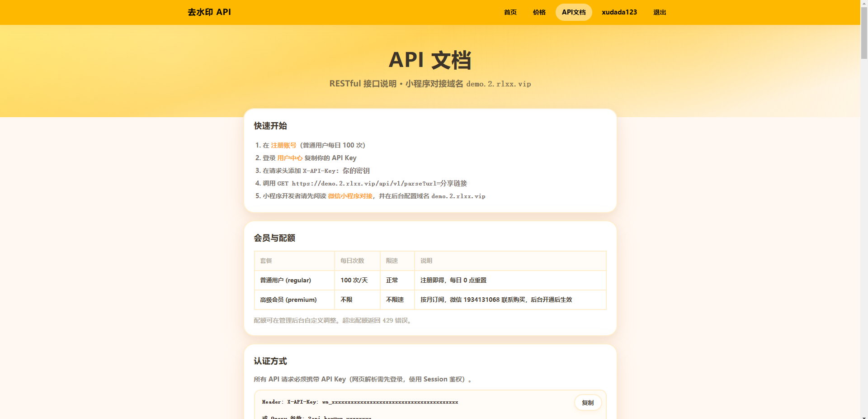Open the 用户中心 link
Image resolution: width=868 pixels, height=419 pixels.
coord(290,158)
